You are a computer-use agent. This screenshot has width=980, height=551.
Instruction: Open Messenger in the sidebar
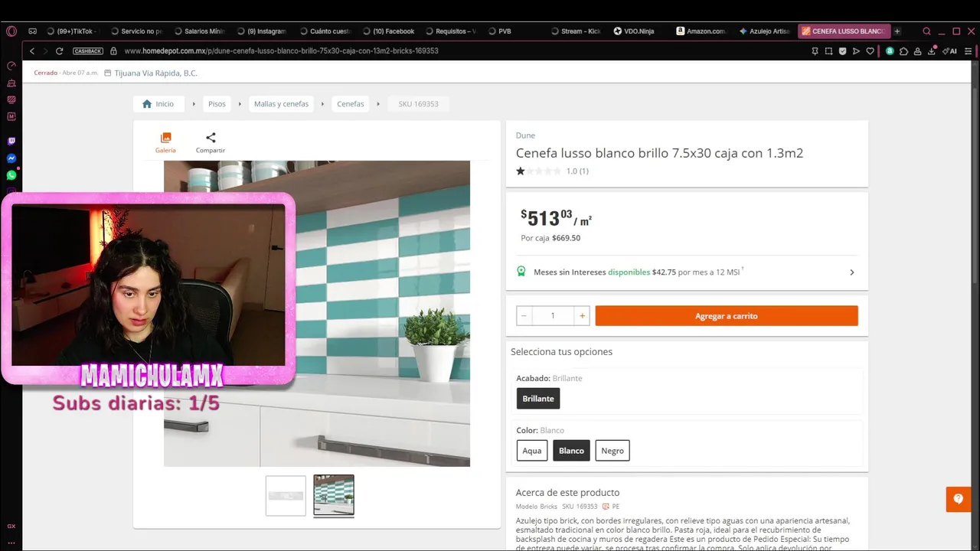click(x=11, y=158)
